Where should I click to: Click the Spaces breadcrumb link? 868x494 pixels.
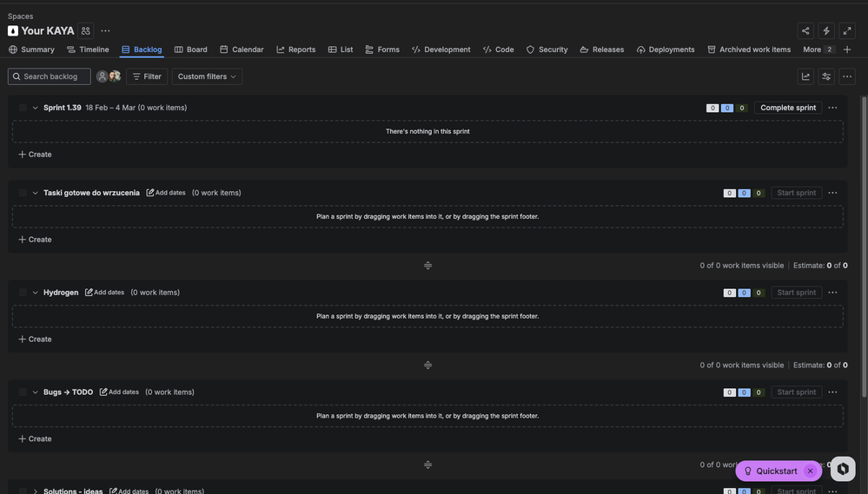pyautogui.click(x=21, y=16)
